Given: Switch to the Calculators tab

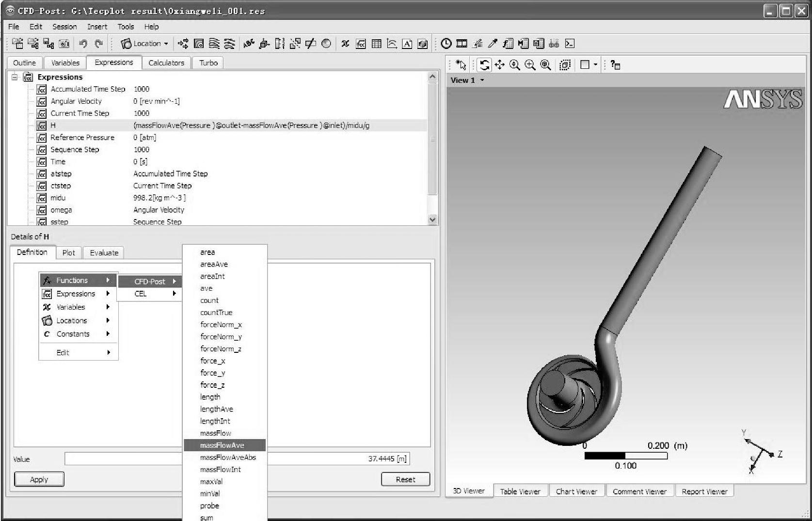Looking at the screenshot, I should point(166,63).
